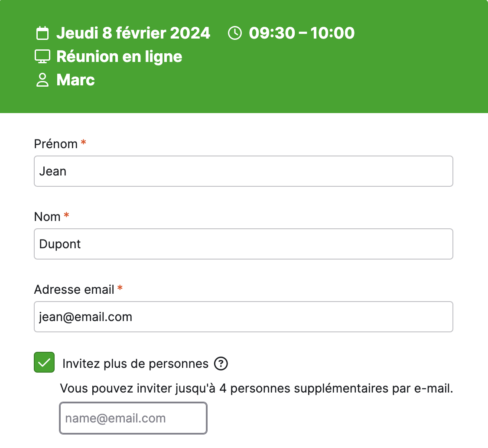Screen dimensions: 488x448
Task: Click the time slot 09:30 – 10:00
Action: point(302,33)
